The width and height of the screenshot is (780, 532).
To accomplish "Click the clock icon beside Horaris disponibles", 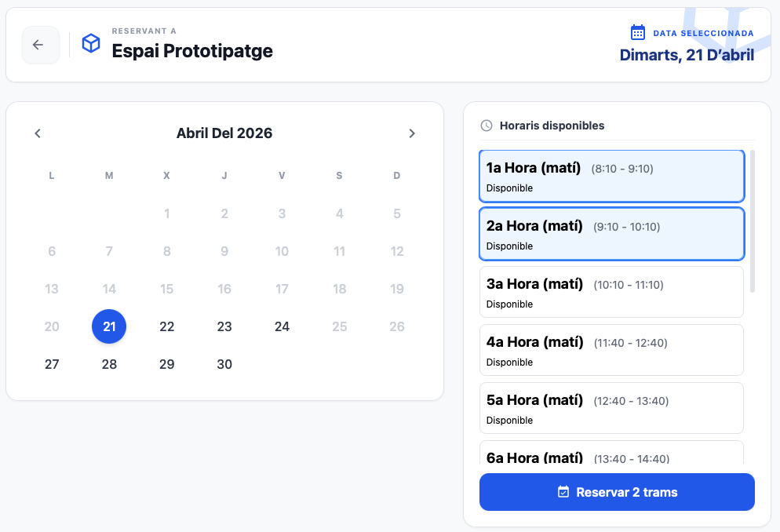I will coord(487,126).
